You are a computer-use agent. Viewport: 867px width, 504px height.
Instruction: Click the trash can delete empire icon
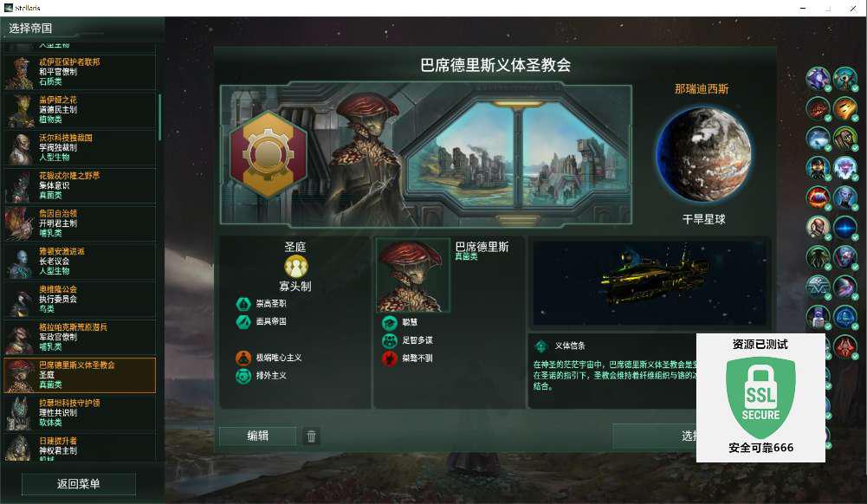click(x=311, y=436)
